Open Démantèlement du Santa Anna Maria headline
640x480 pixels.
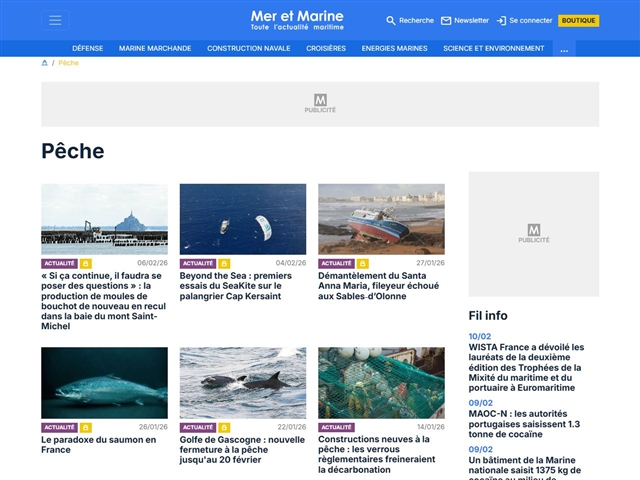(379, 286)
